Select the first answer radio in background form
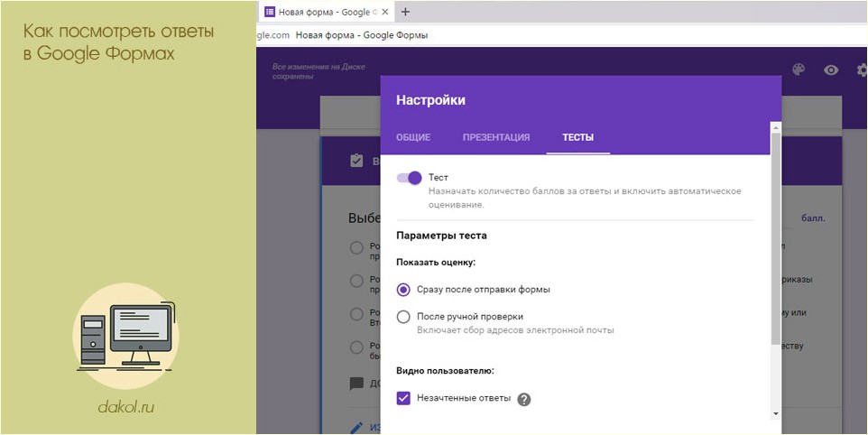Screen dimensions: 868x435 tap(356, 248)
